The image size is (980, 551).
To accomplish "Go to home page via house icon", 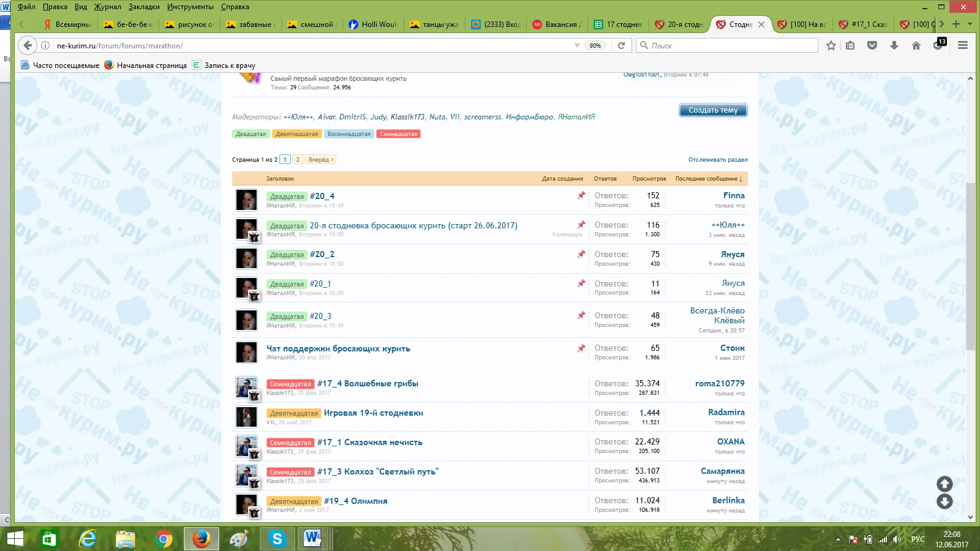I will point(916,45).
